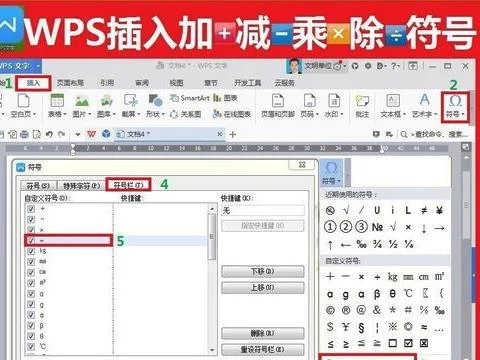The height and width of the screenshot is (360, 480).
Task: Click the 重设符号栏 reset button
Action: 263,349
